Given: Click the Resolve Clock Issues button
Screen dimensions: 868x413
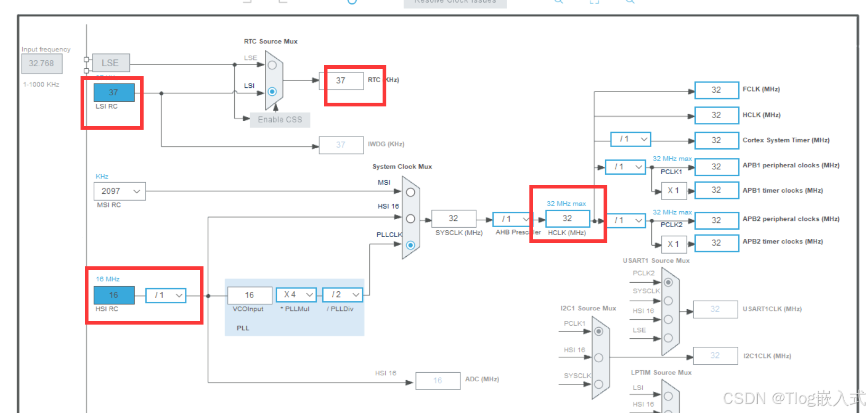Looking at the screenshot, I should [x=455, y=3].
